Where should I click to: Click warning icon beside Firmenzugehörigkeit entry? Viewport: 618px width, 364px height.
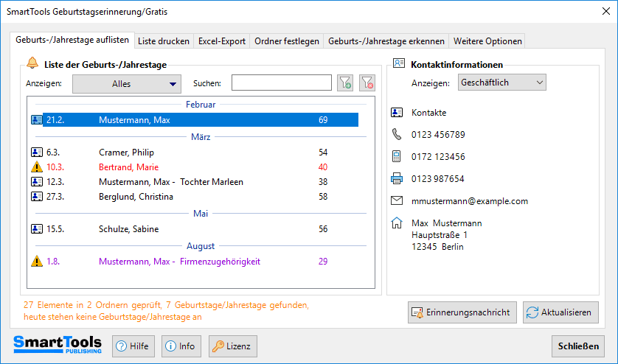[37, 262]
